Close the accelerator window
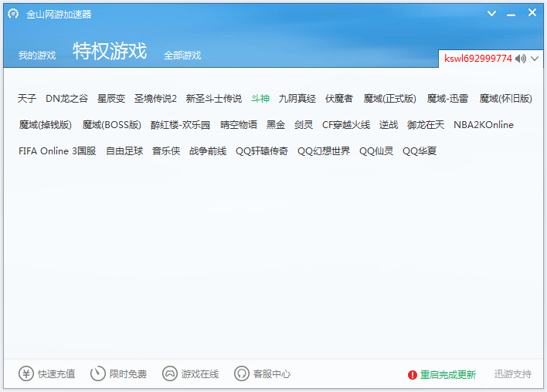 pyautogui.click(x=532, y=12)
